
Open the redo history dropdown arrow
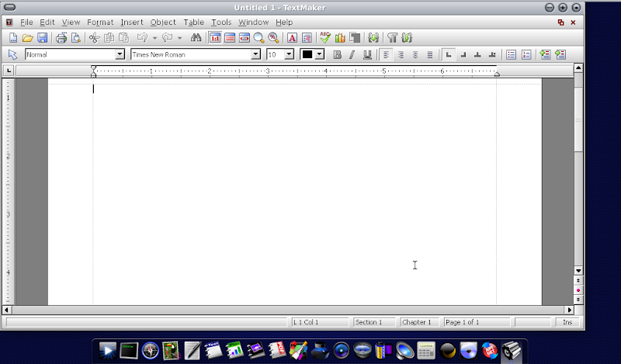[x=179, y=38]
